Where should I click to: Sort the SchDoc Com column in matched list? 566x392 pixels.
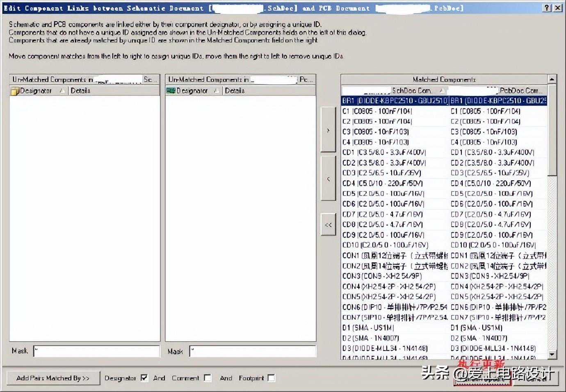395,90
